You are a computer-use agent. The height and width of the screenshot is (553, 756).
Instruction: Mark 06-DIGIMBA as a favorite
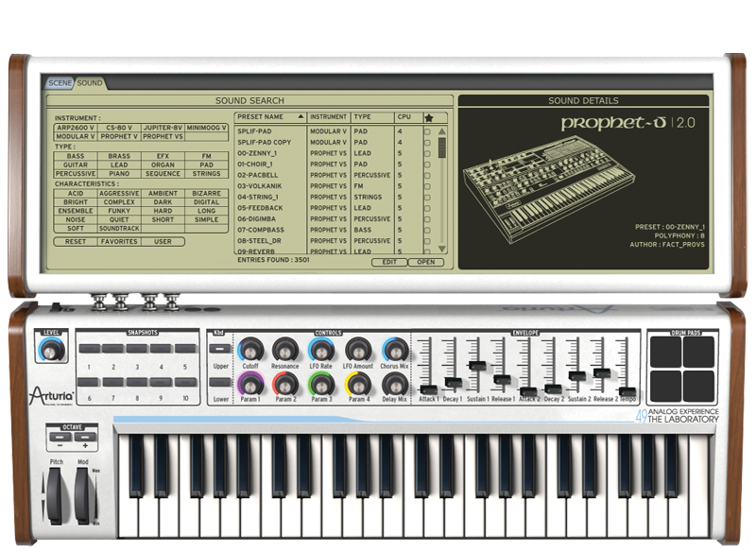click(x=427, y=219)
